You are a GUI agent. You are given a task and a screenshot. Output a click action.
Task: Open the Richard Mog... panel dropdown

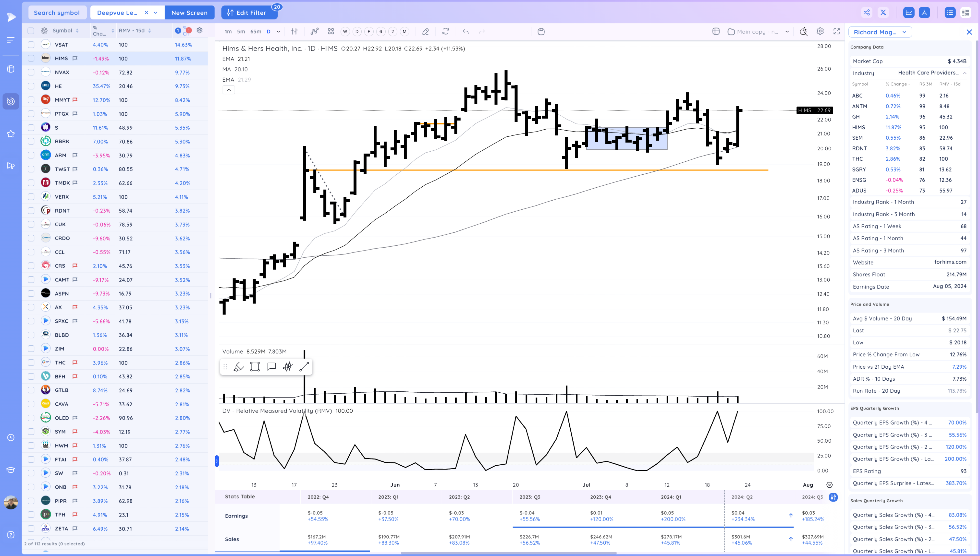click(880, 32)
